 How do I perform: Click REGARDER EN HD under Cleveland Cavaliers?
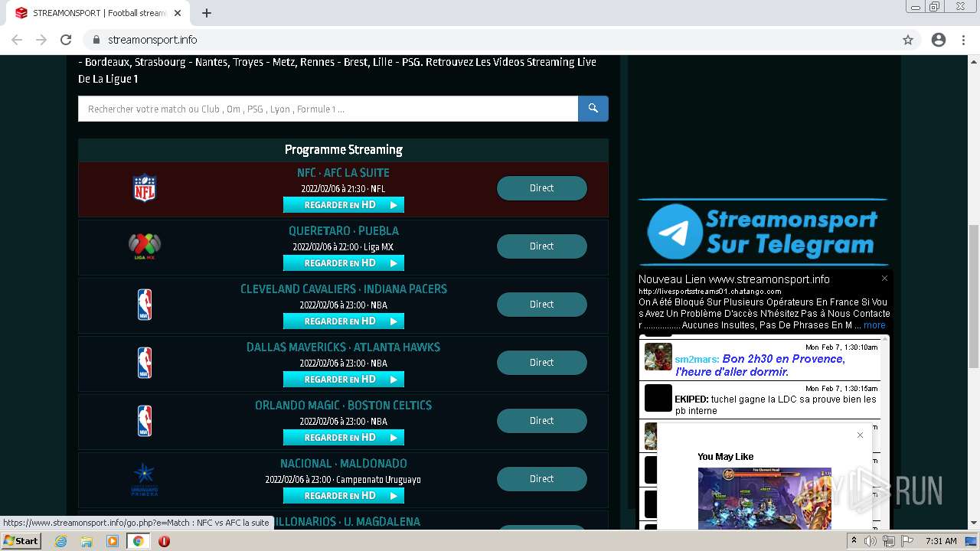pyautogui.click(x=344, y=321)
